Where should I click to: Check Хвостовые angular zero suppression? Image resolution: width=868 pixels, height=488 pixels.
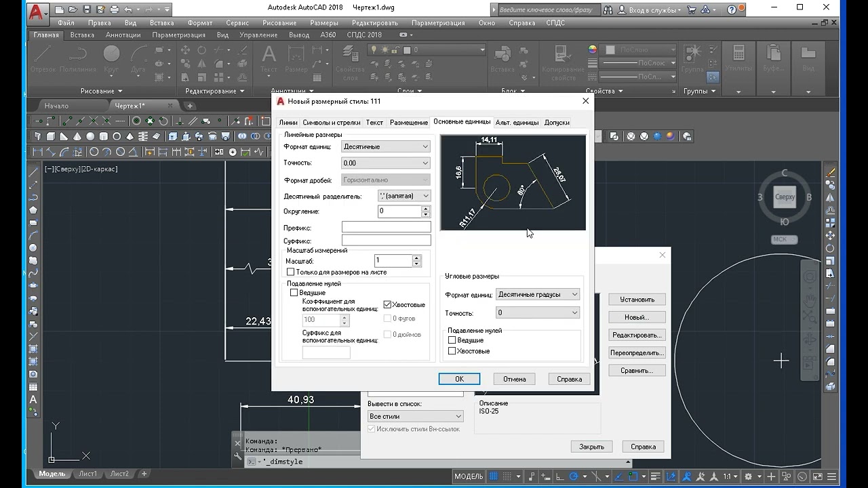tap(452, 351)
